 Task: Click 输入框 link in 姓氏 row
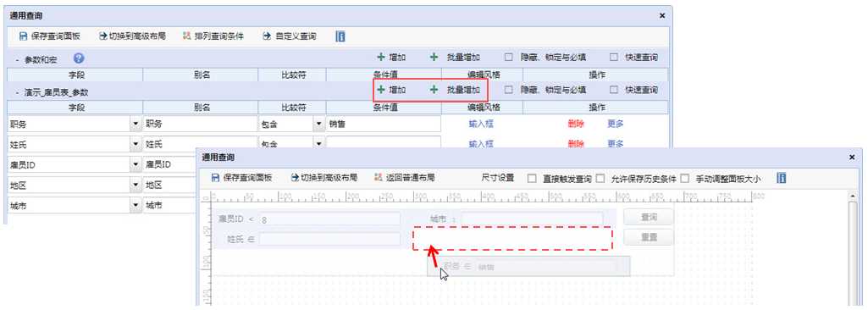click(481, 143)
